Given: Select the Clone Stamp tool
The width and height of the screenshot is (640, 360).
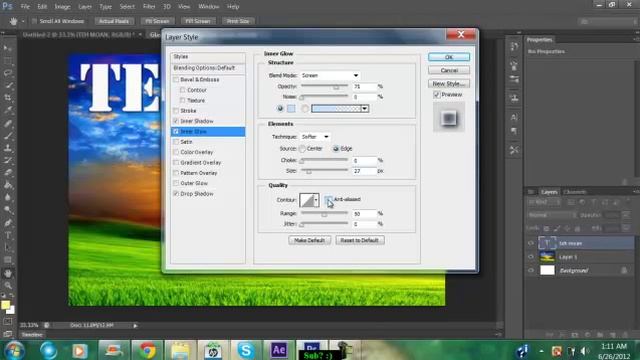Looking at the screenshot, I should 8,148.
